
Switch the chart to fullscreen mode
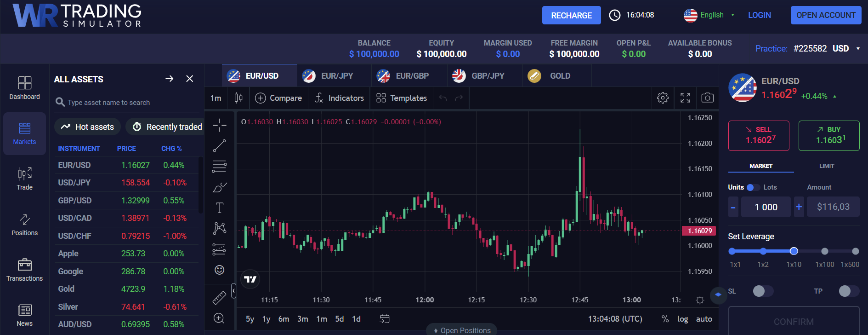685,98
